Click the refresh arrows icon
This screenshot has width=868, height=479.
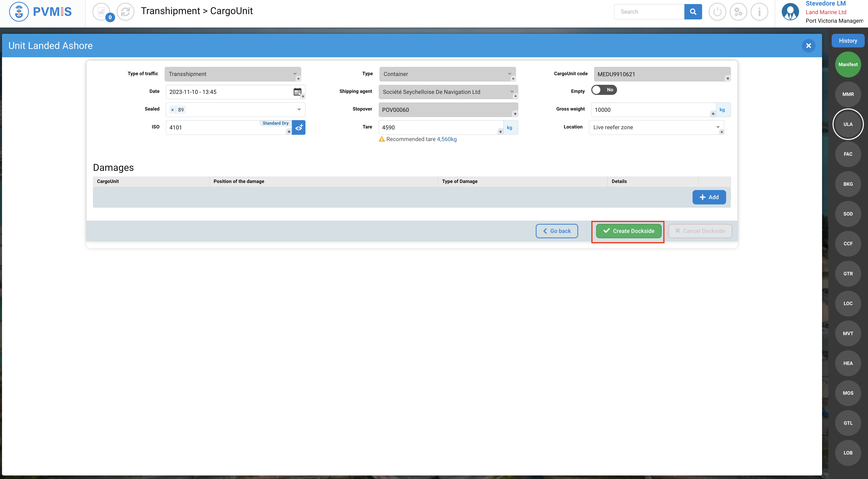125,12
